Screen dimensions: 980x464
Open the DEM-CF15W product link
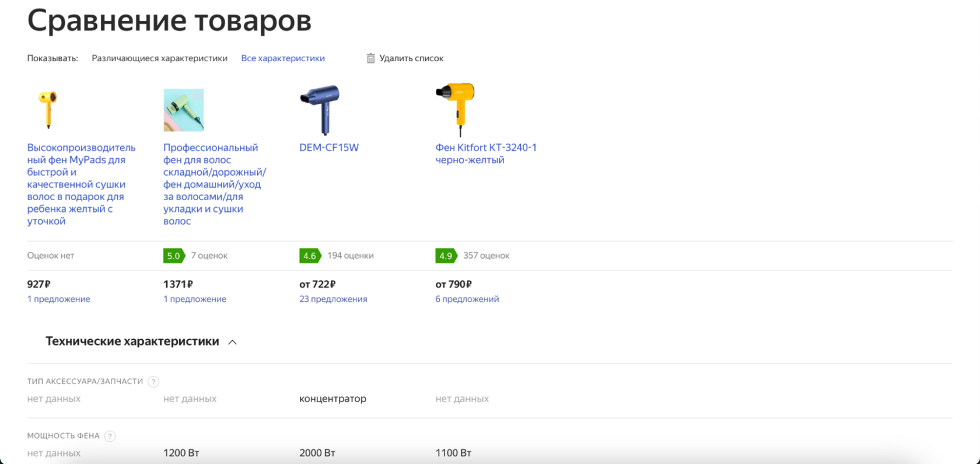click(329, 148)
